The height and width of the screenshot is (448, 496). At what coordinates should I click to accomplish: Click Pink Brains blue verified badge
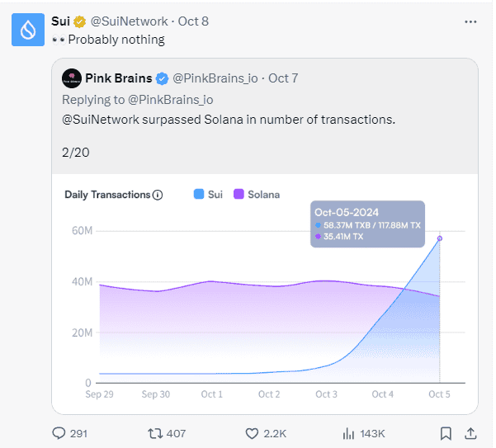pyautogui.click(x=162, y=78)
